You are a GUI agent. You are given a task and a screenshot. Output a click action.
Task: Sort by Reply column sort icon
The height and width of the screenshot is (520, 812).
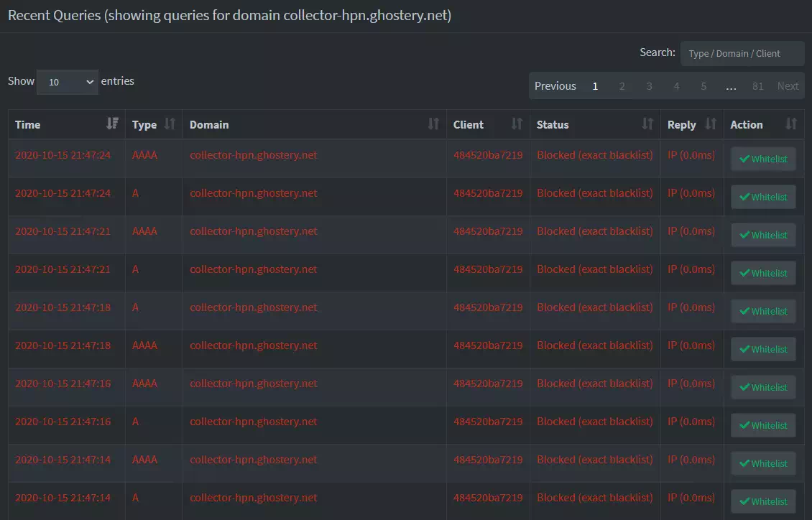click(711, 124)
